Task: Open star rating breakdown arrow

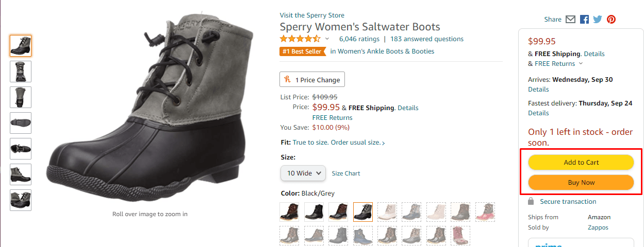Action: tap(327, 39)
